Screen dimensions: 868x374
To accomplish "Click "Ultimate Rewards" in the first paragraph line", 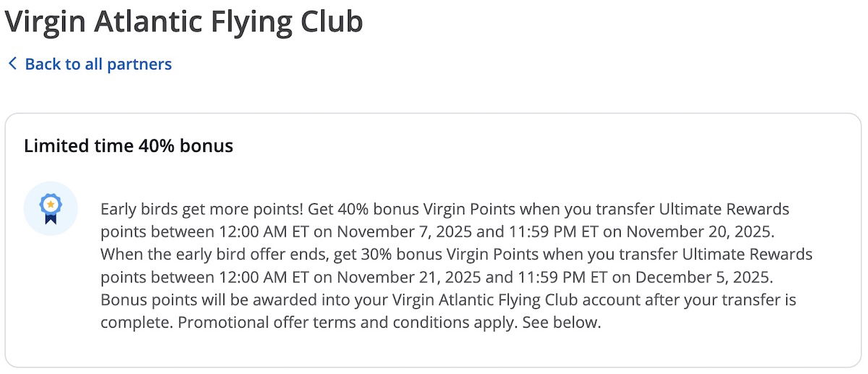I will click(x=725, y=210).
